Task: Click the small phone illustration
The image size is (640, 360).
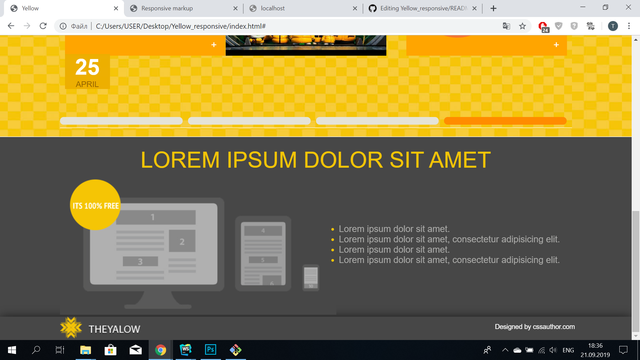Action: [311, 278]
